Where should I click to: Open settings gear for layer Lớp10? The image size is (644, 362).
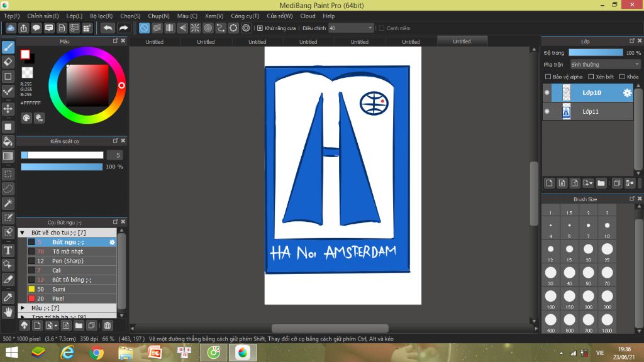pyautogui.click(x=627, y=93)
